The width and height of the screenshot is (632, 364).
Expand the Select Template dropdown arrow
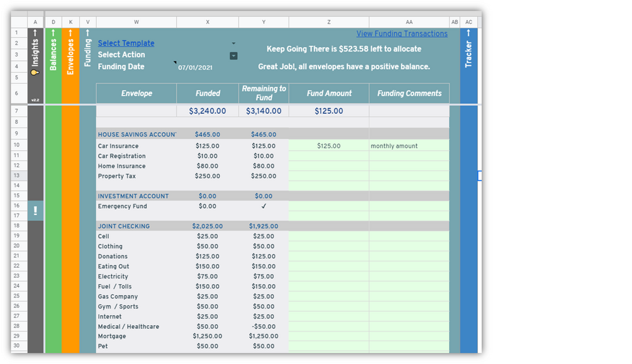click(233, 43)
